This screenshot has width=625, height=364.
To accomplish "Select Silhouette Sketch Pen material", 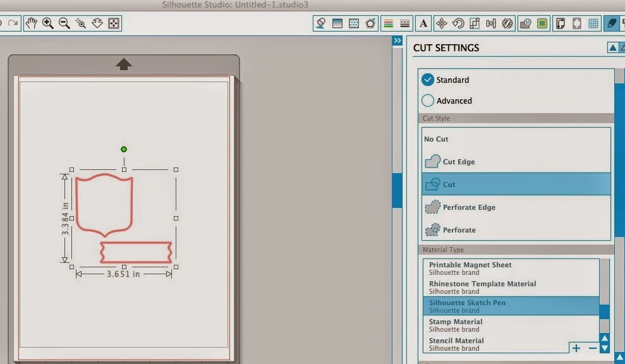I will pyautogui.click(x=511, y=306).
